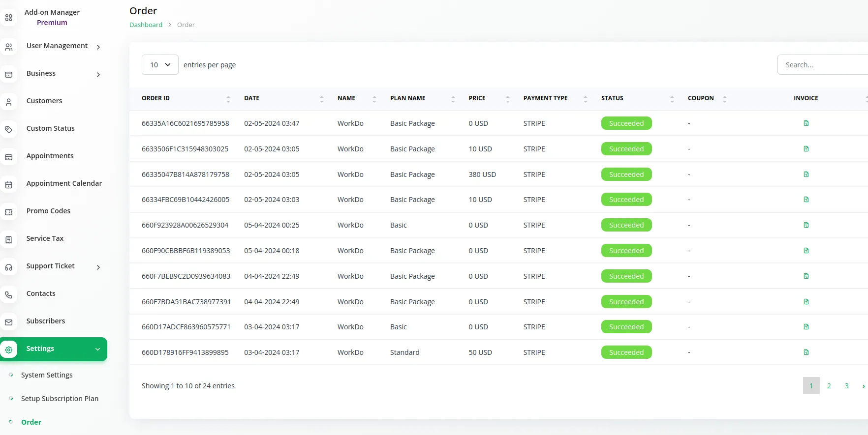Image resolution: width=868 pixels, height=435 pixels.
Task: Open invoice for order 6633506F1C315948303025
Action: [806, 148]
